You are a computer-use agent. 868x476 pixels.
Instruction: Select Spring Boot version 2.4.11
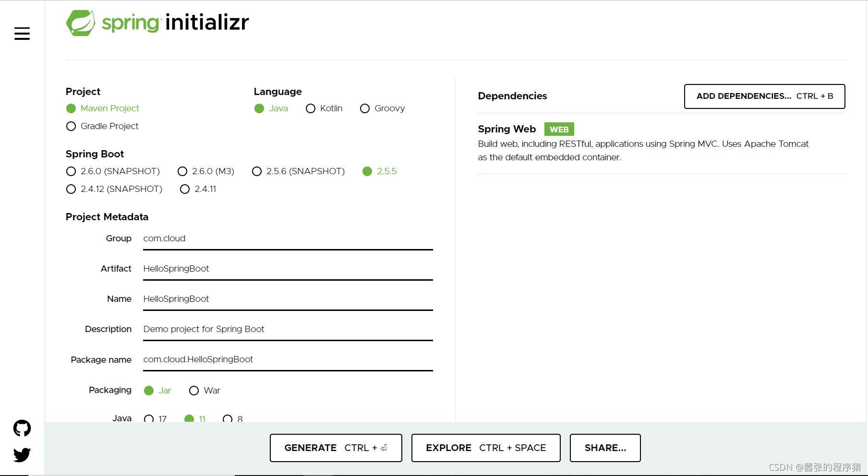click(x=198, y=189)
